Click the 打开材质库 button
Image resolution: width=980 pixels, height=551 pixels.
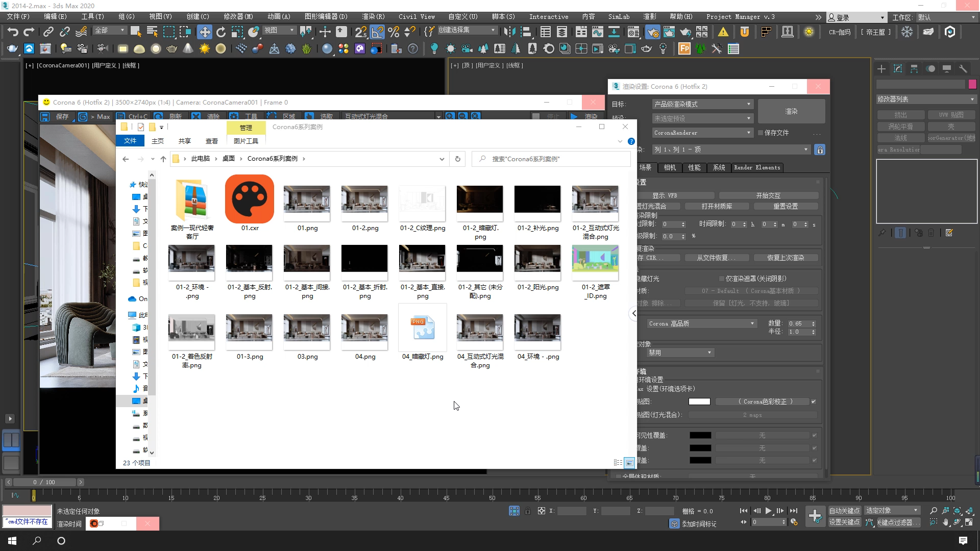tap(717, 206)
